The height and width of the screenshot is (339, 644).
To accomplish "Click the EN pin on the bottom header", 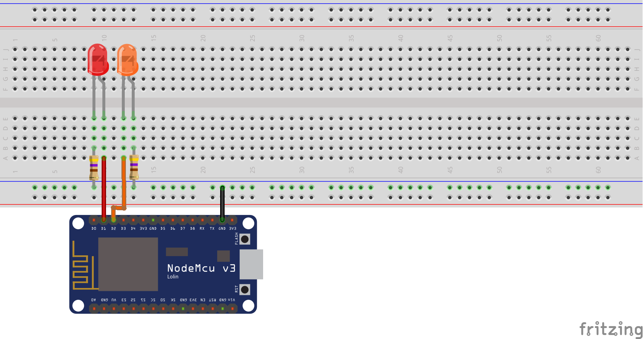I will [x=203, y=309].
